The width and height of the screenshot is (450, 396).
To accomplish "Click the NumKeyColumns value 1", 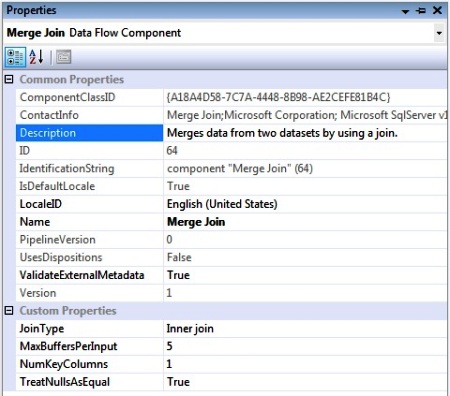I will pyautogui.click(x=169, y=364).
